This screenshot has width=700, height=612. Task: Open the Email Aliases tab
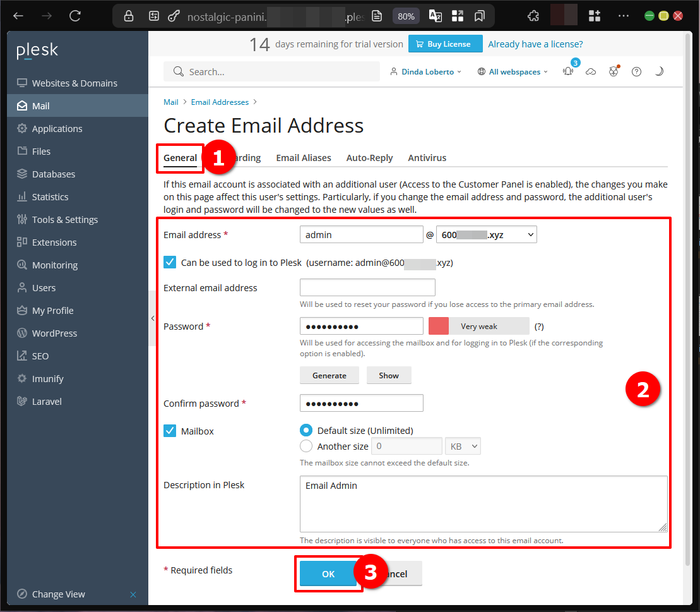click(304, 157)
